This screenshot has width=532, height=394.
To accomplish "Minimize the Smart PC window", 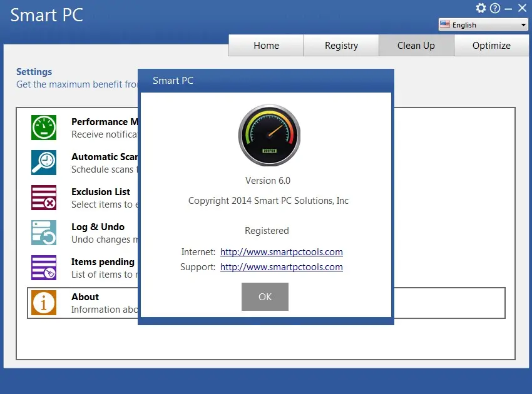I will point(508,9).
